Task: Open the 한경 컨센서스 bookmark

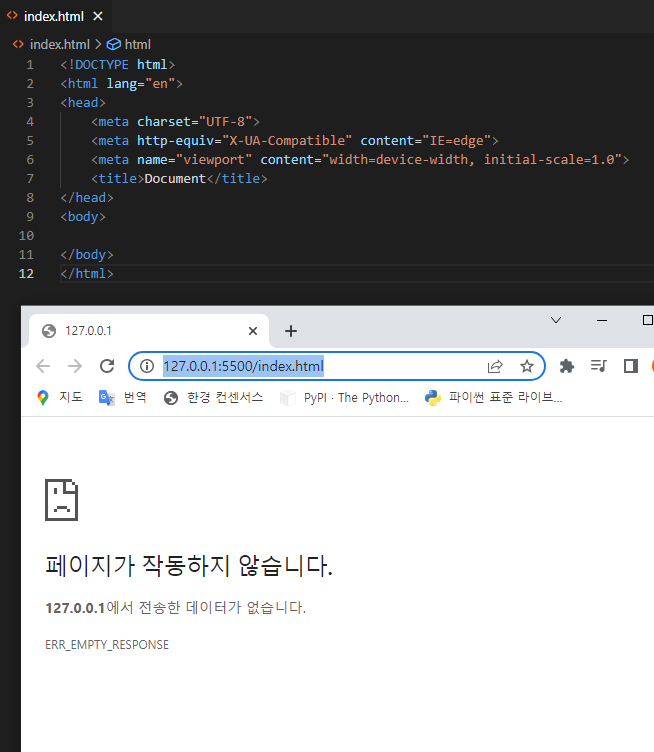Action: click(x=214, y=398)
